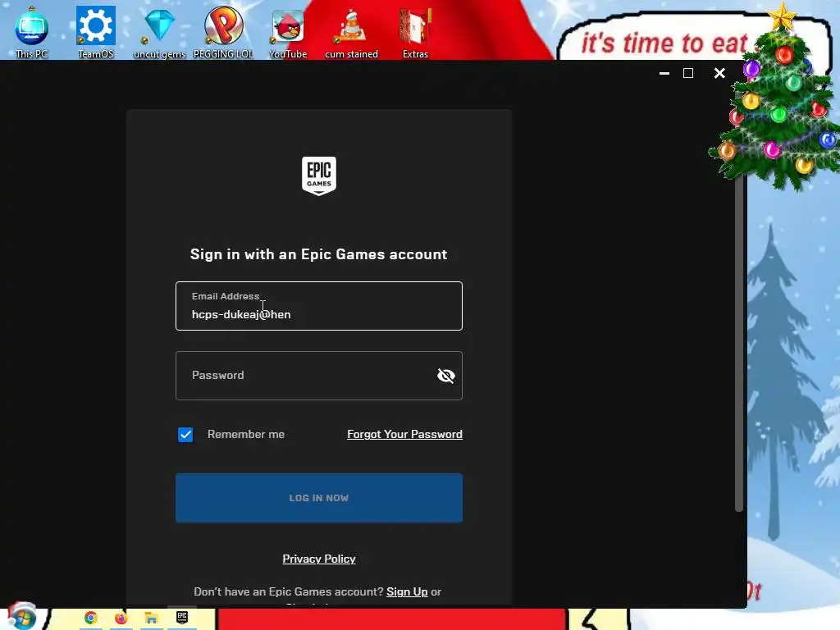Screen dimensions: 840x630
Task: Open the Angry Birds YouTube desktop icon
Action: coord(288,31)
